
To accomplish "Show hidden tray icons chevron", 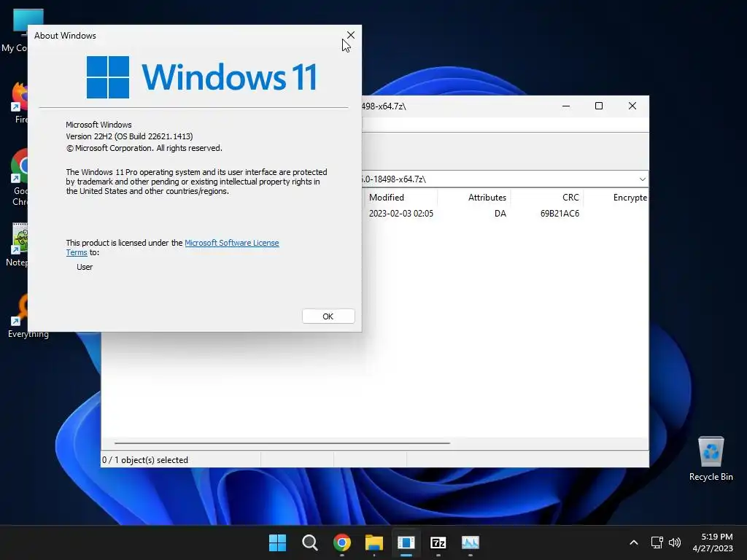I will 634,542.
